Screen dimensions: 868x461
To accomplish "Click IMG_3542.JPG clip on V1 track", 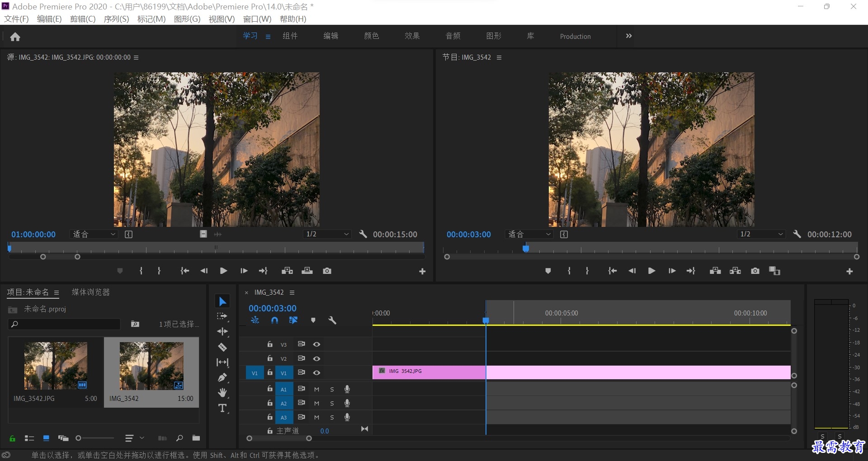I will pos(581,372).
